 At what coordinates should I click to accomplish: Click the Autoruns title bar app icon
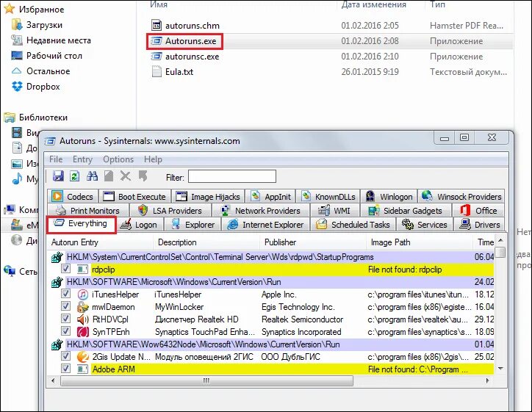coord(50,141)
